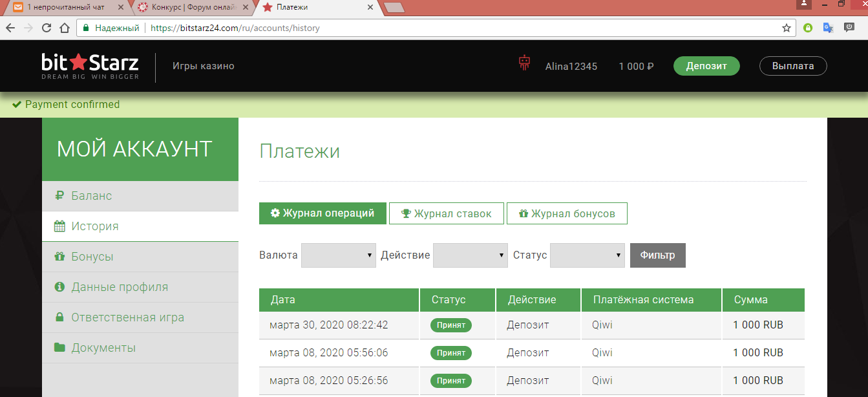Screen dimensions: 868x397
Task: Switch to Журнал ставок tab
Action: click(446, 213)
